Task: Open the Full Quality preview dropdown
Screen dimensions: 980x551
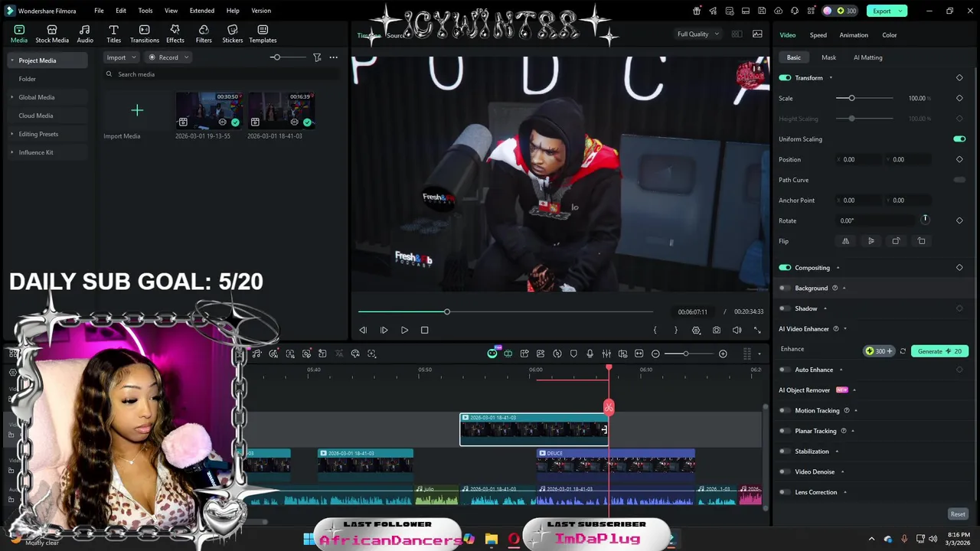Action: 698,34
